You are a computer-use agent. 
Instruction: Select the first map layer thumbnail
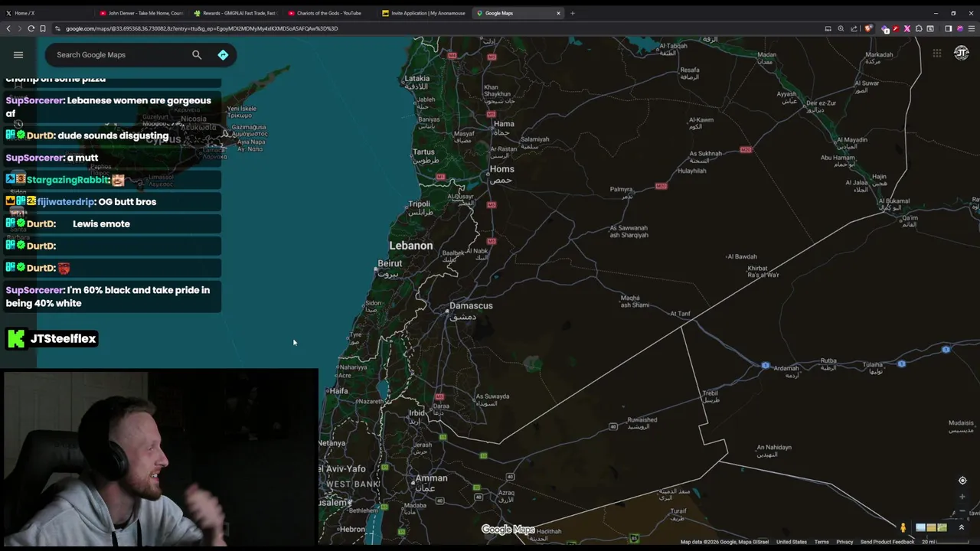(920, 527)
